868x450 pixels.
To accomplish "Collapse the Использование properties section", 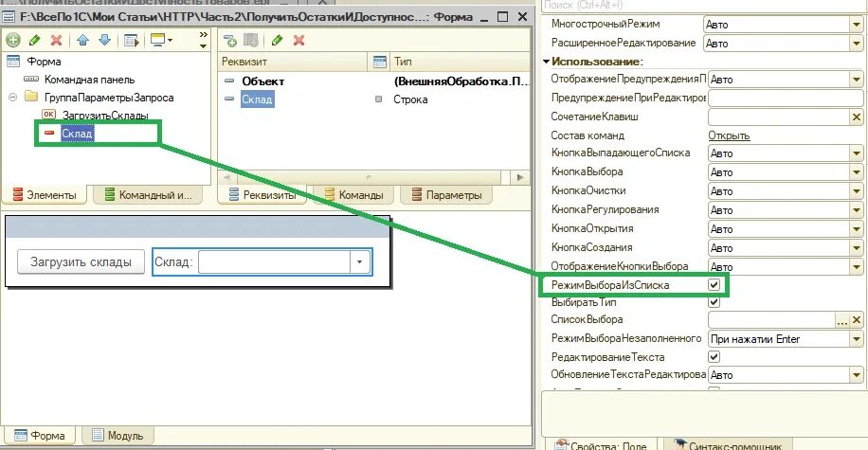I will click(x=547, y=62).
